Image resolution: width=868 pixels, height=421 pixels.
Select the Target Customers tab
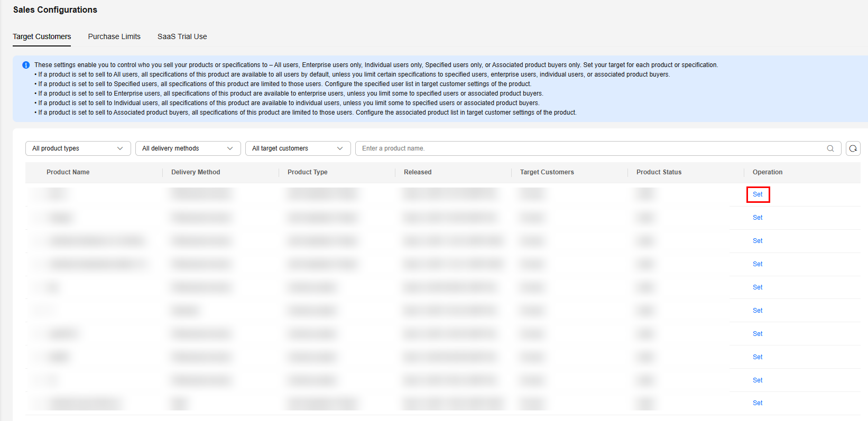point(42,36)
